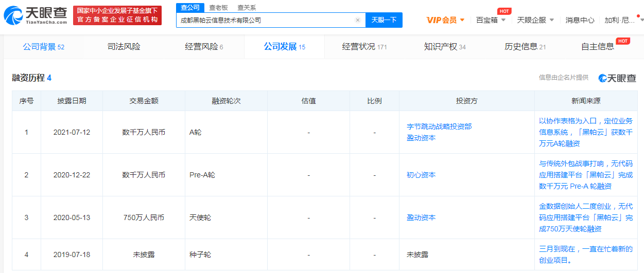The image size is (644, 273).
Task: Click the 750万人民币 amount cell
Action: pos(144,217)
